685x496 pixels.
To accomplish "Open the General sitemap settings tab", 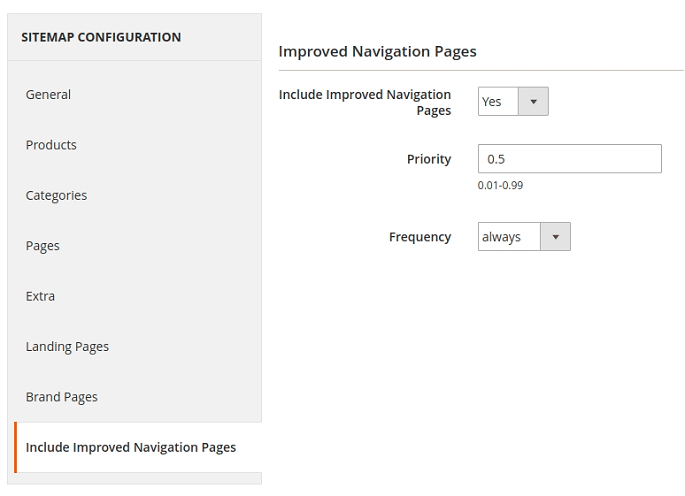I will [x=48, y=95].
